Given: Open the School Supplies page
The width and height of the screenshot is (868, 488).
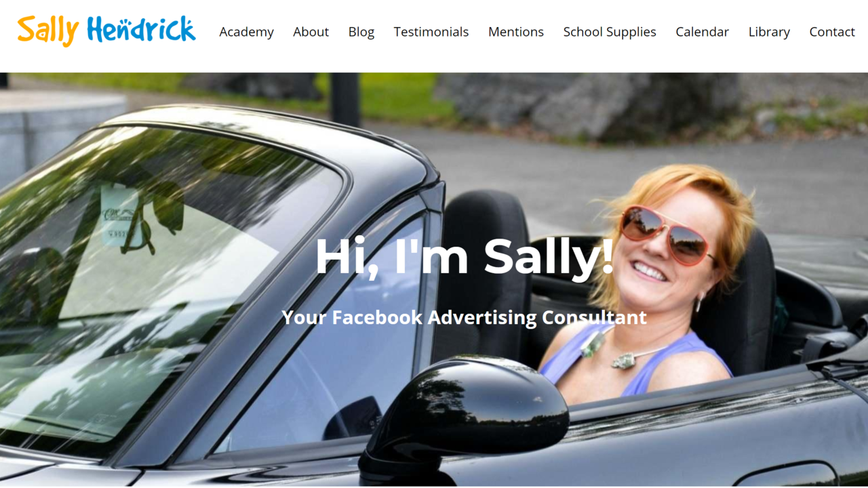Looking at the screenshot, I should 610,32.
